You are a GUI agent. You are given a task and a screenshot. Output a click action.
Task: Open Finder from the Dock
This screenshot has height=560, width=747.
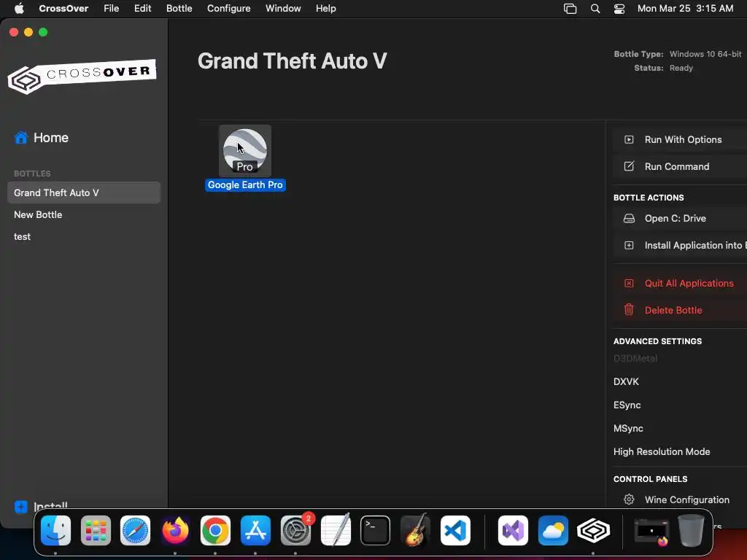coord(55,531)
